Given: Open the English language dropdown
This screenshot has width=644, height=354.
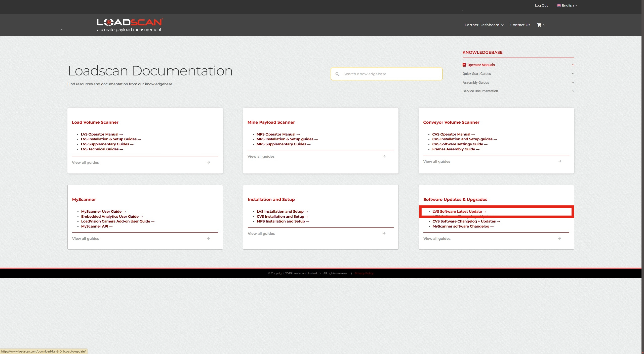Looking at the screenshot, I should (567, 5).
